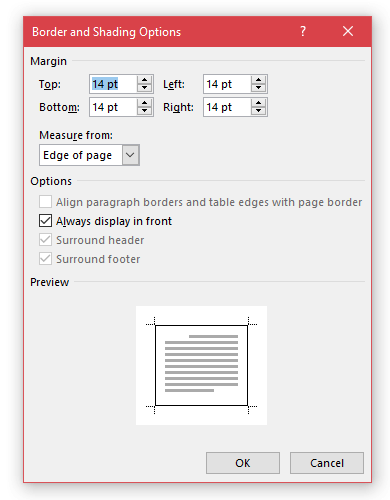This screenshot has width=390, height=500.
Task: Cancel the Border and Shading Options dialog
Action: click(327, 463)
